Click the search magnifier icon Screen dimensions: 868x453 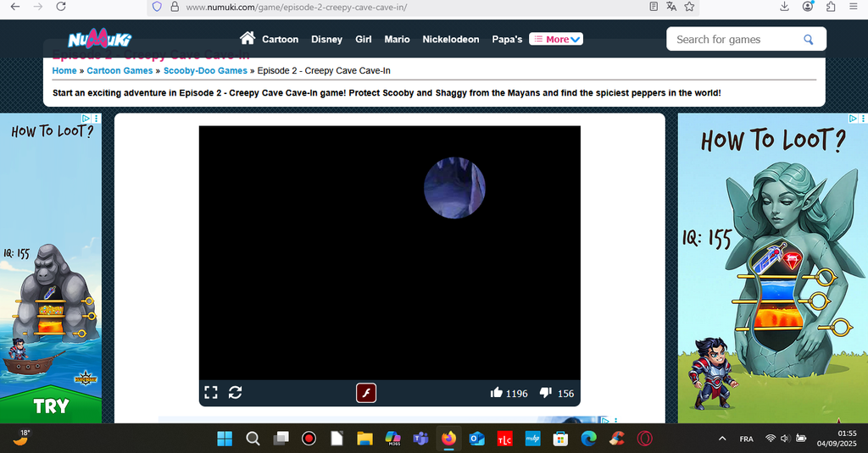coord(809,39)
